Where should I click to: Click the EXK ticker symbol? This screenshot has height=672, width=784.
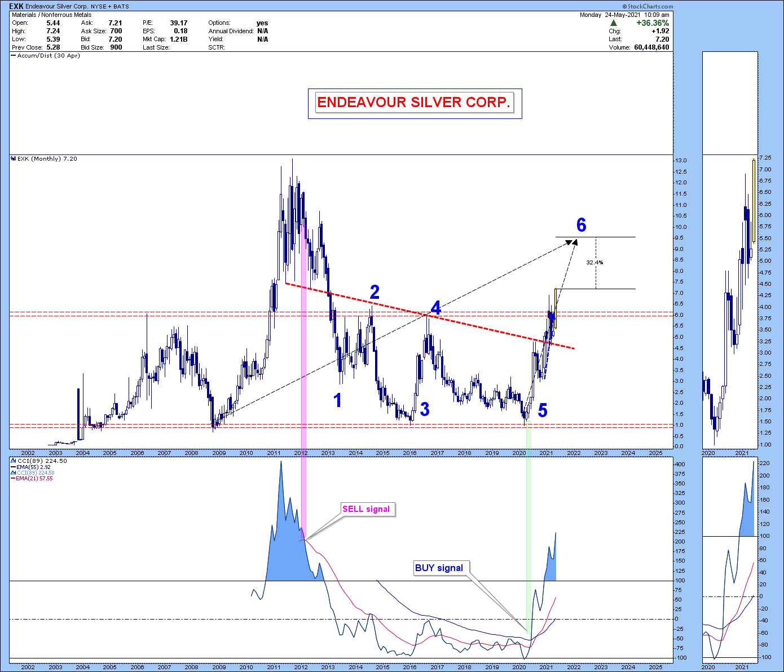pos(16,6)
